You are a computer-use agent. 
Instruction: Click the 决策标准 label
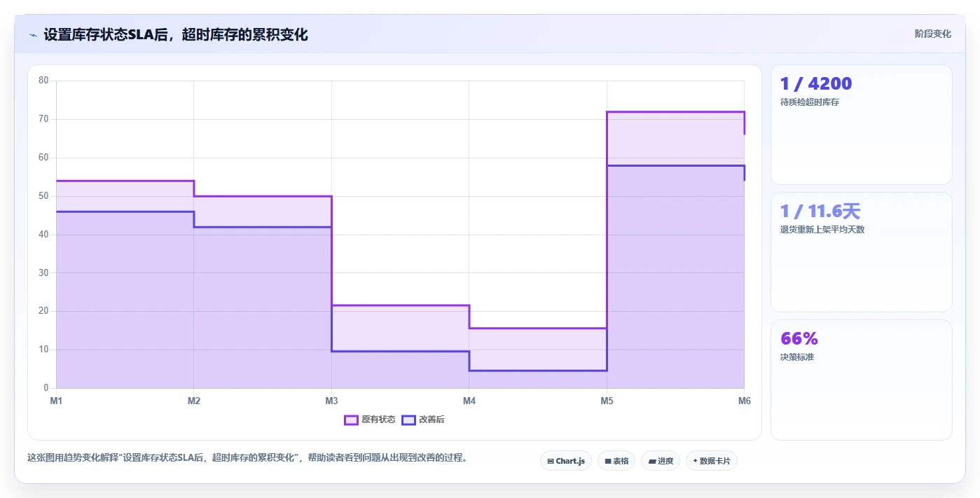[796, 357]
